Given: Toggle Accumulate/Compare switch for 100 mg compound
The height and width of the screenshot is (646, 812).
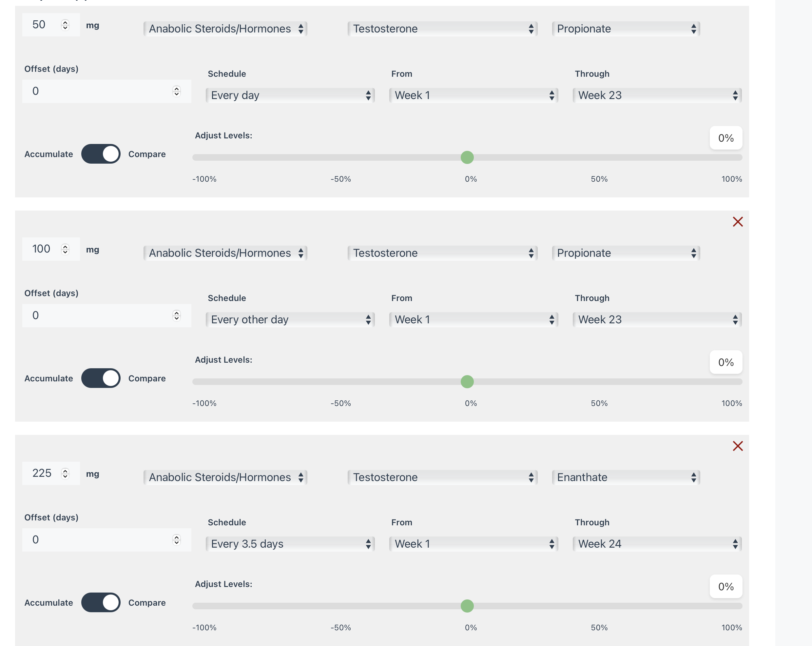Looking at the screenshot, I should coord(101,378).
